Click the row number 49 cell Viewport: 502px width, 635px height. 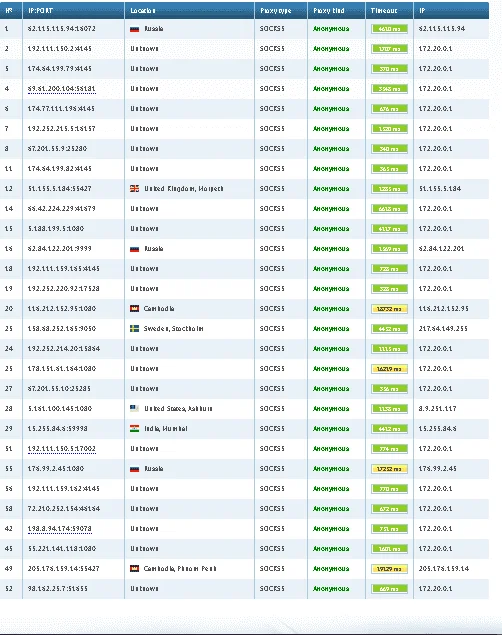[x=9, y=569]
